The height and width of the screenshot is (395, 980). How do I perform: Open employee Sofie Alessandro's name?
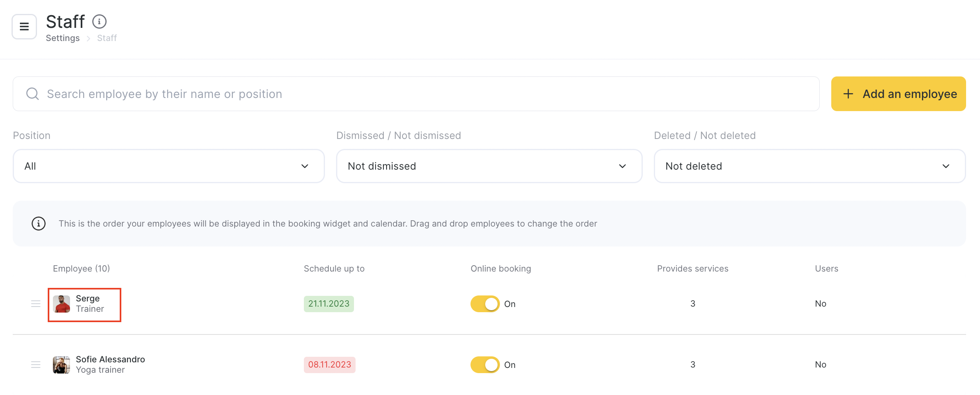point(111,359)
